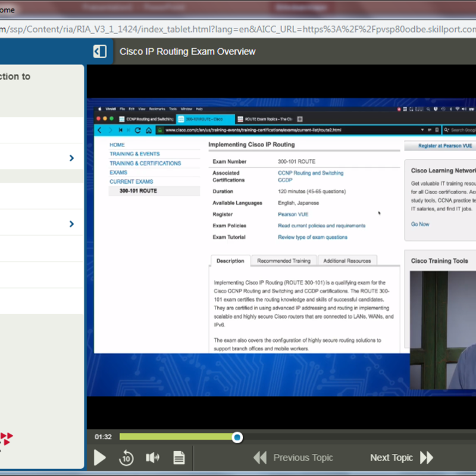This screenshot has height=476, width=476.
Task: Go to Previous Topic
Action: 293,458
